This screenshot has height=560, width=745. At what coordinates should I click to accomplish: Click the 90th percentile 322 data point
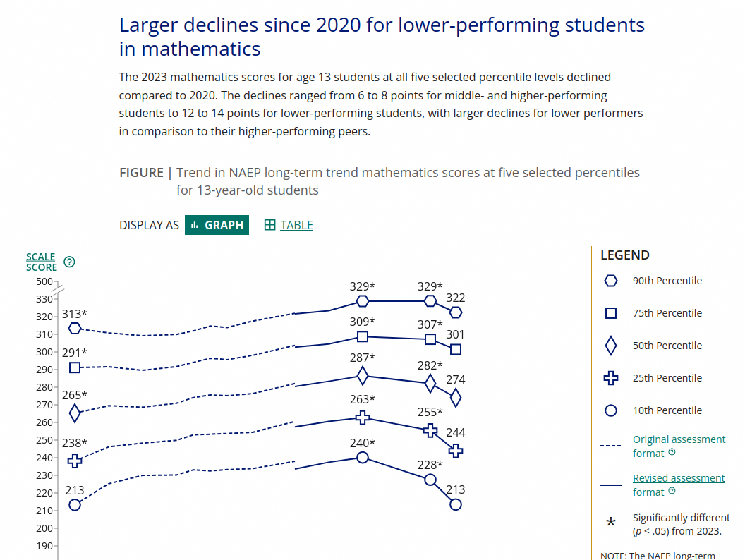[x=456, y=312]
